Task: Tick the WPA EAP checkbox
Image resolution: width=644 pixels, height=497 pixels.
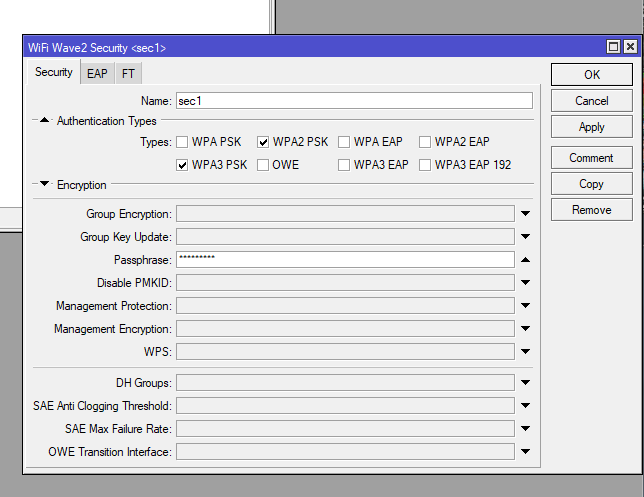Action: point(344,142)
